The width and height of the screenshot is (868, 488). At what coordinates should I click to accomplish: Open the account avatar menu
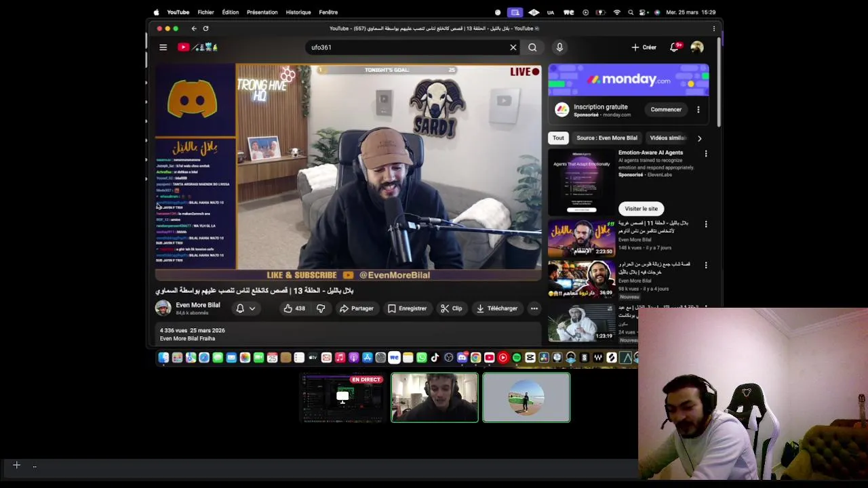pos(697,47)
